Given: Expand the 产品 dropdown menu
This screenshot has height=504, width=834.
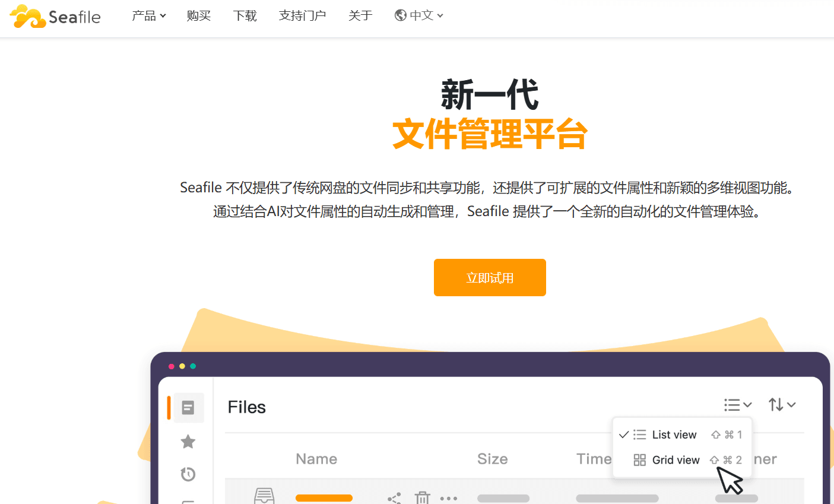Looking at the screenshot, I should click(x=148, y=15).
